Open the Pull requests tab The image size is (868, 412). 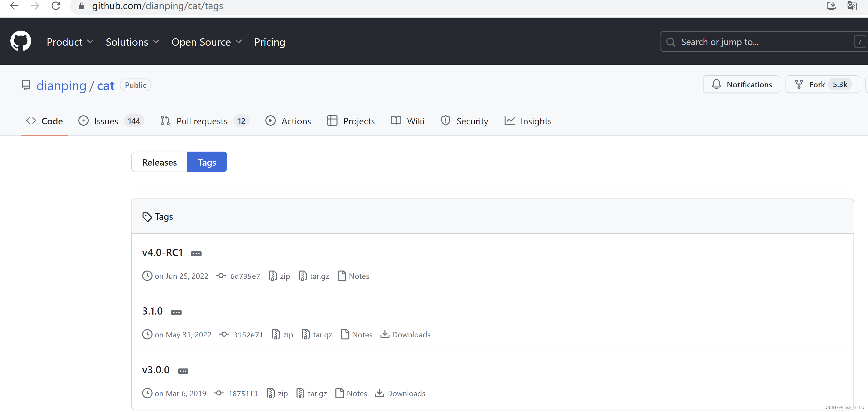202,121
